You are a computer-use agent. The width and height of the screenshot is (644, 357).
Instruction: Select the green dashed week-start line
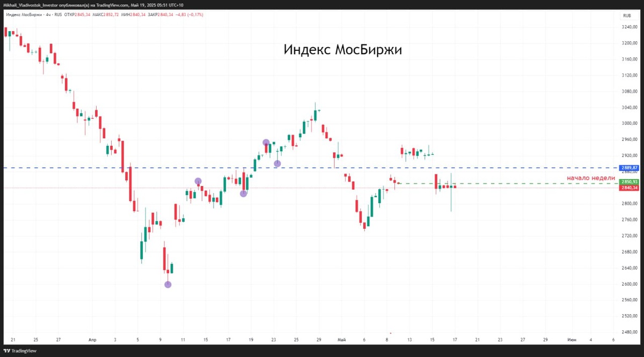(x=507, y=184)
